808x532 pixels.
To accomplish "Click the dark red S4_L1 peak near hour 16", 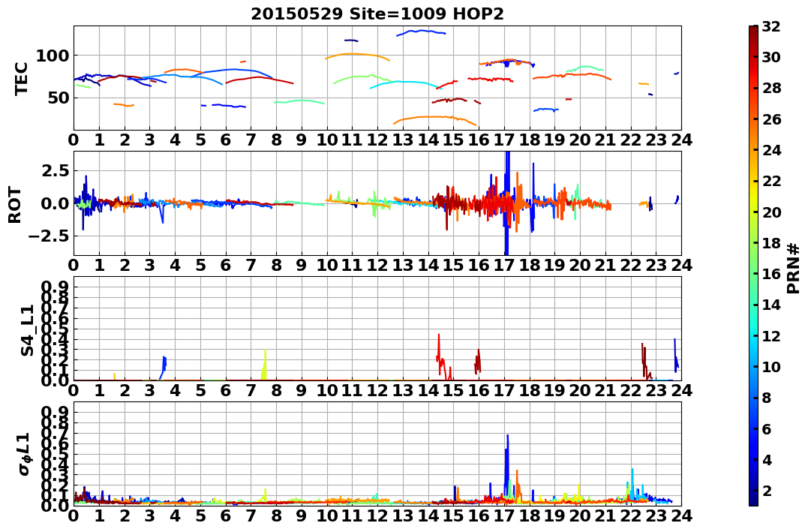I will (x=478, y=361).
